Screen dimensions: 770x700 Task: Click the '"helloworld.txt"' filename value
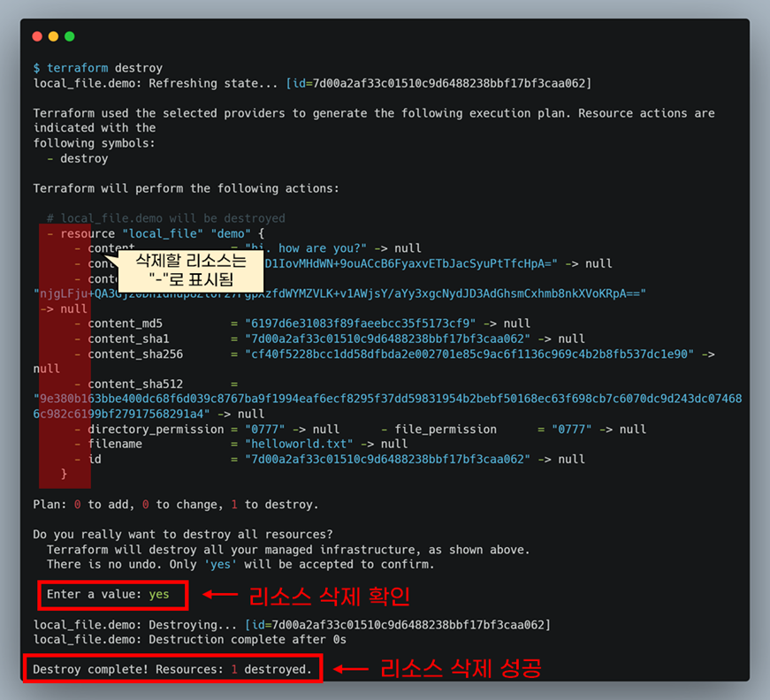click(x=299, y=444)
